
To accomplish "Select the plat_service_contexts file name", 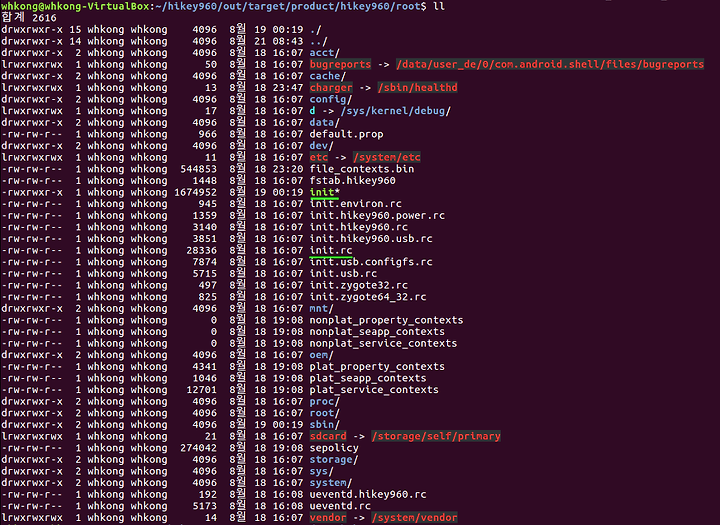I will (374, 390).
